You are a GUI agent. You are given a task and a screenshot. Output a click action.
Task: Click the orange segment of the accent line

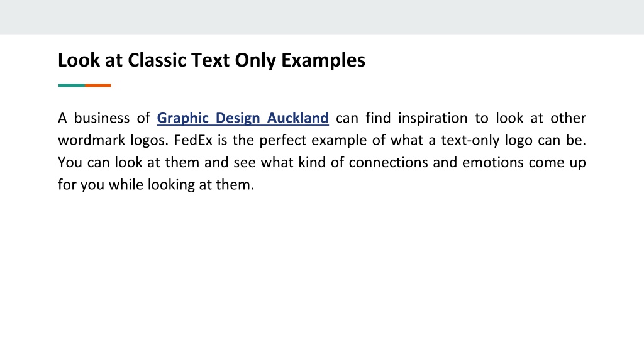point(97,85)
